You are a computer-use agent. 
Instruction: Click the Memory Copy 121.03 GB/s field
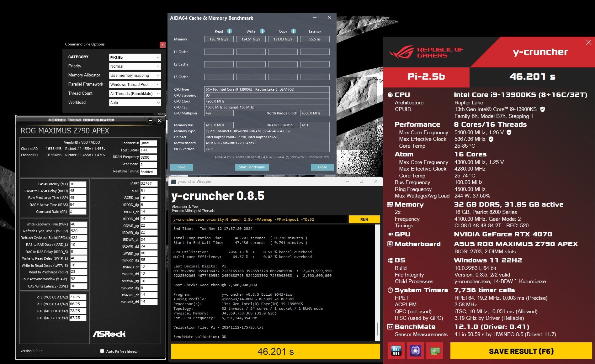click(283, 39)
